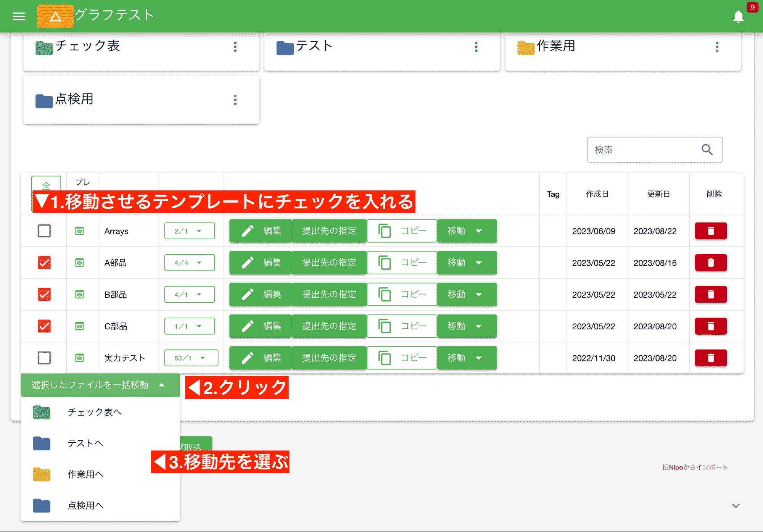
Task: Open the 実力テスト 53/1 version dropdown
Action: click(x=191, y=358)
